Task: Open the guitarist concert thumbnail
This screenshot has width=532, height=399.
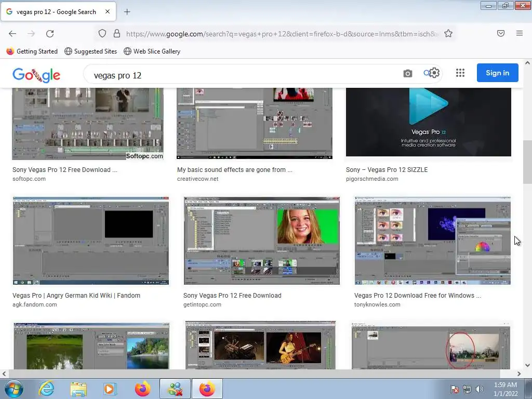Action: (x=261, y=345)
